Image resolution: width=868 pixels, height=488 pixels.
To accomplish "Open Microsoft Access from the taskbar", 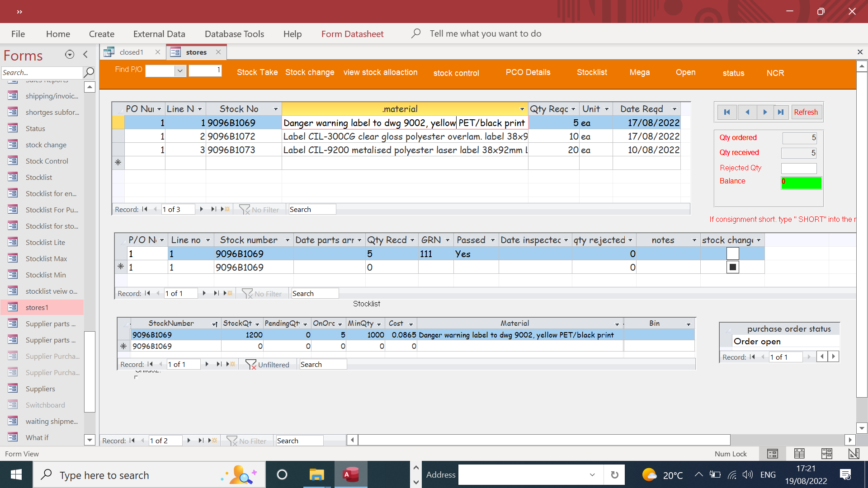I will point(351,475).
